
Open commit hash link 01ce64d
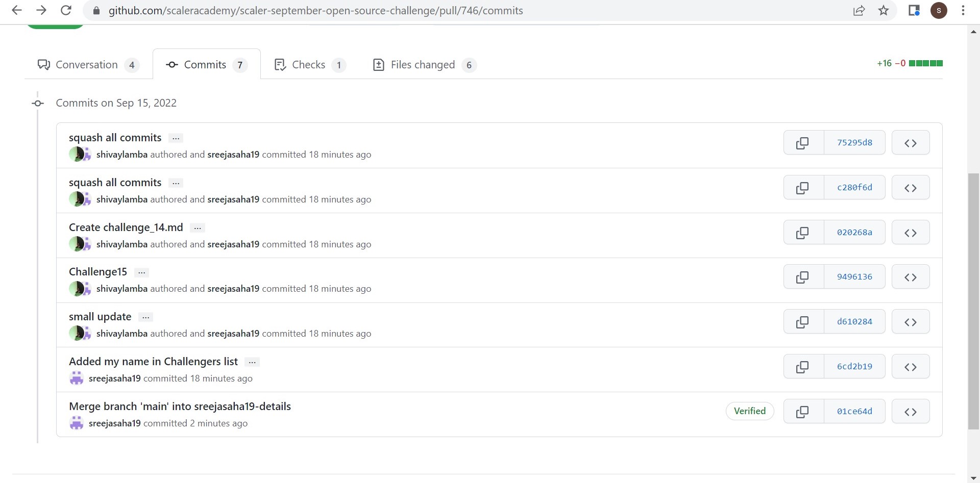click(854, 411)
